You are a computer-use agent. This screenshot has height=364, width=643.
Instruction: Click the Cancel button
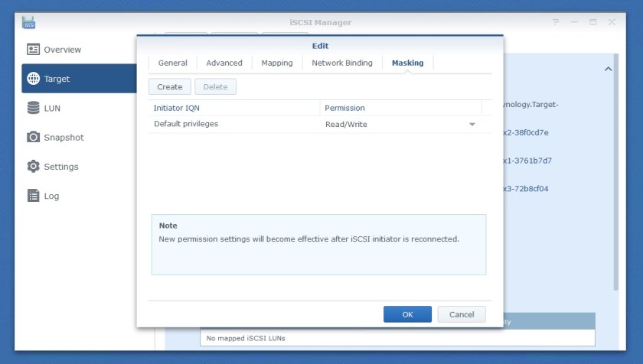click(x=462, y=314)
